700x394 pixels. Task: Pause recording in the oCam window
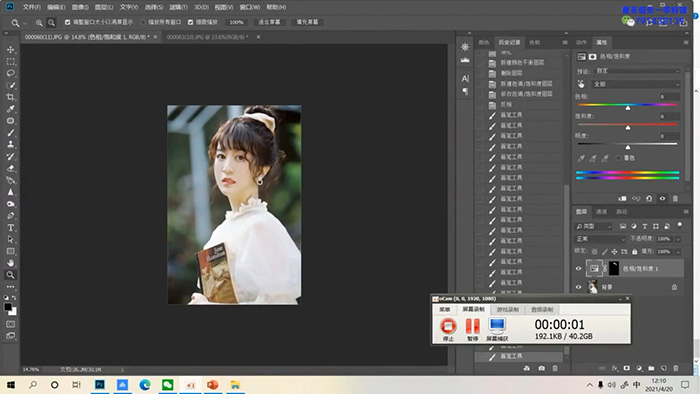(473, 329)
